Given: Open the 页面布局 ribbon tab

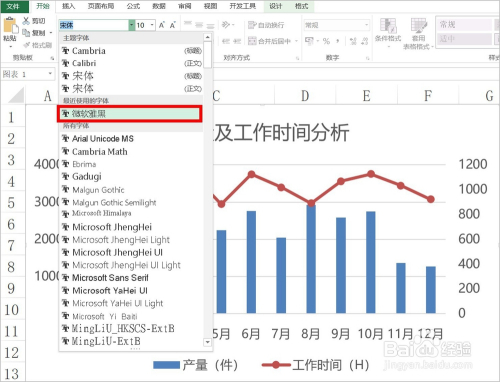Looking at the screenshot, I should click(101, 6).
